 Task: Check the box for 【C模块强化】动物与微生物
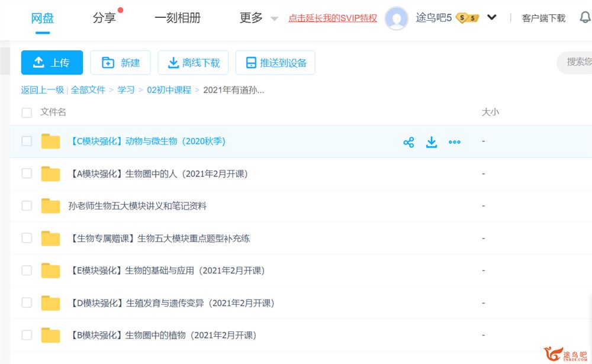pos(27,141)
